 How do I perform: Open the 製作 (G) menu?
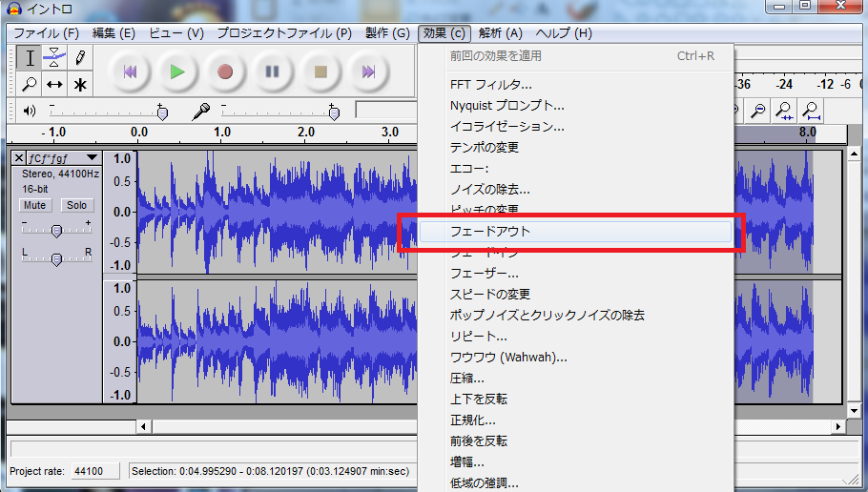point(387,33)
